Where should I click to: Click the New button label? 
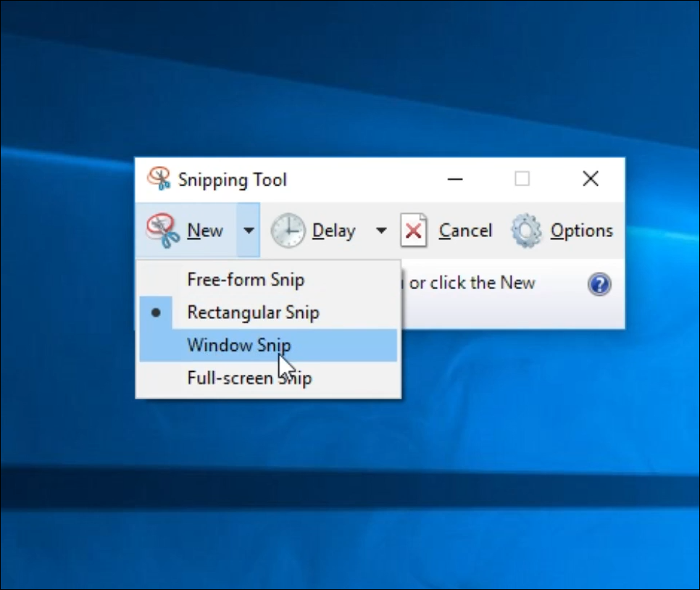[x=205, y=230]
